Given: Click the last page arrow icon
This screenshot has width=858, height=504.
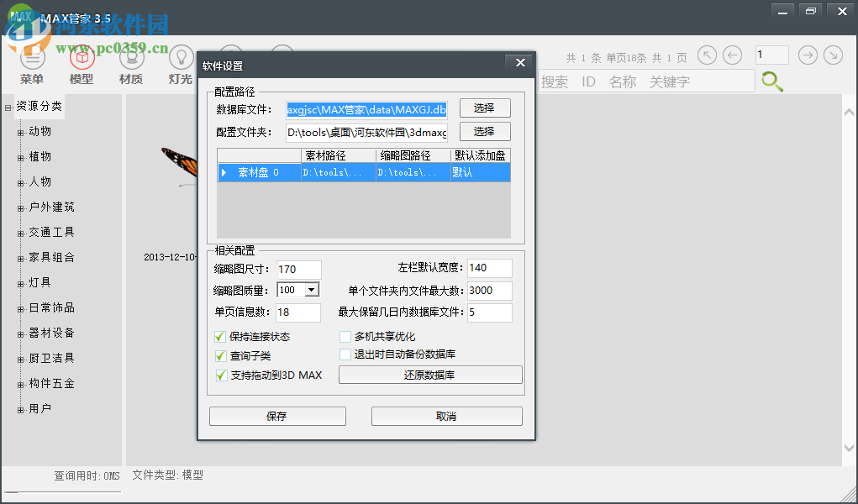Looking at the screenshot, I should 833,55.
